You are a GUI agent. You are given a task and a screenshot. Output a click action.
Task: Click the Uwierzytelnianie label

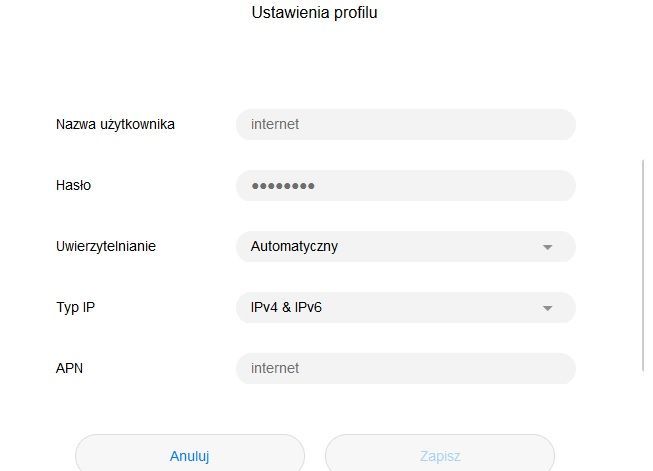click(x=106, y=246)
